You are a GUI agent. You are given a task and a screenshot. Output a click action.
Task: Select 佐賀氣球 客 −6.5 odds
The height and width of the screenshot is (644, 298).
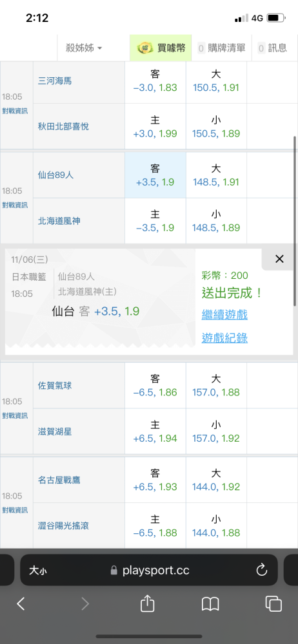click(x=155, y=386)
